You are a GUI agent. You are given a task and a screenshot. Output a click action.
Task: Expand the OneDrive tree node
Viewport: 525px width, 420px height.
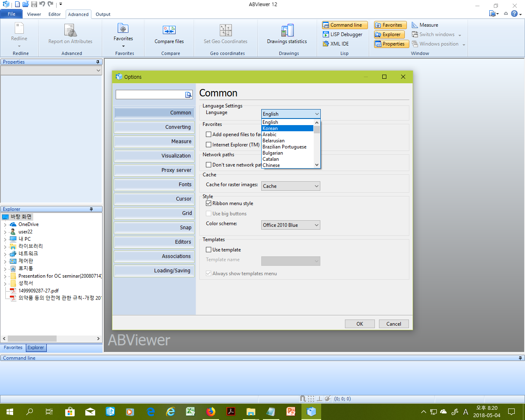click(5, 225)
